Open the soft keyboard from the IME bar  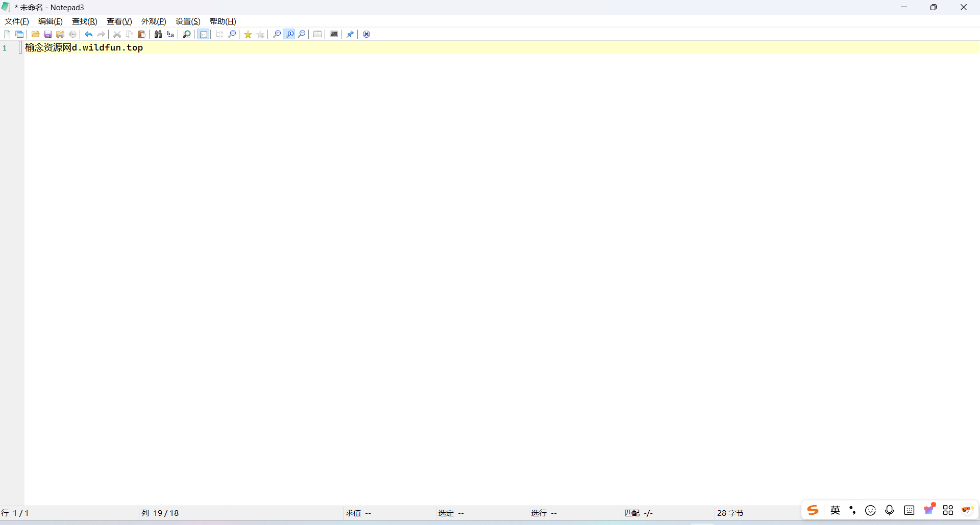click(909, 510)
